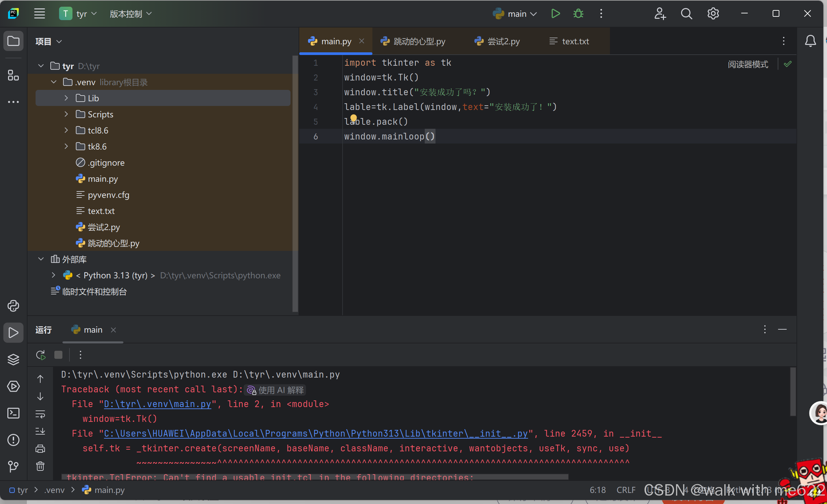
Task: Open the Python Console tool window
Action: (x=13, y=306)
